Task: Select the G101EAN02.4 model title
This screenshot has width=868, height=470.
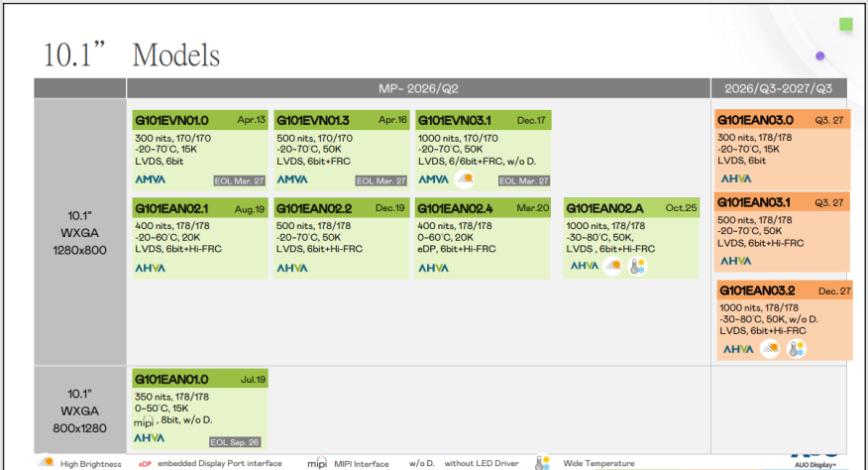Action: [x=456, y=208]
